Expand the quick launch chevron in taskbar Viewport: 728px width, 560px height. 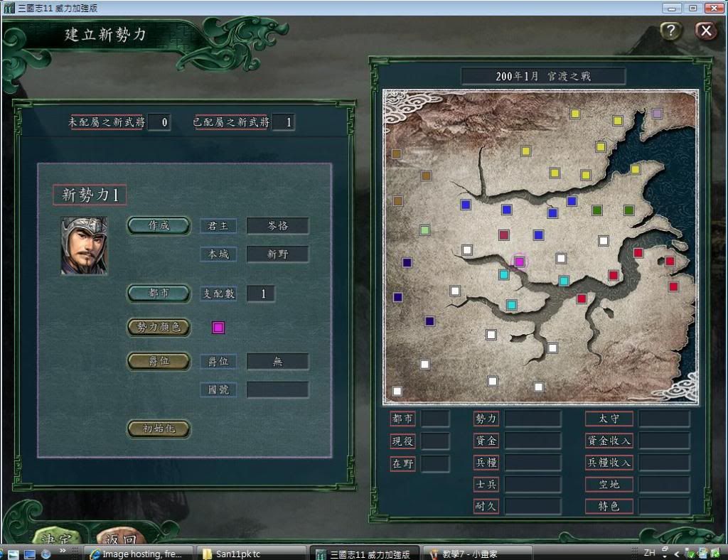(x=63, y=551)
